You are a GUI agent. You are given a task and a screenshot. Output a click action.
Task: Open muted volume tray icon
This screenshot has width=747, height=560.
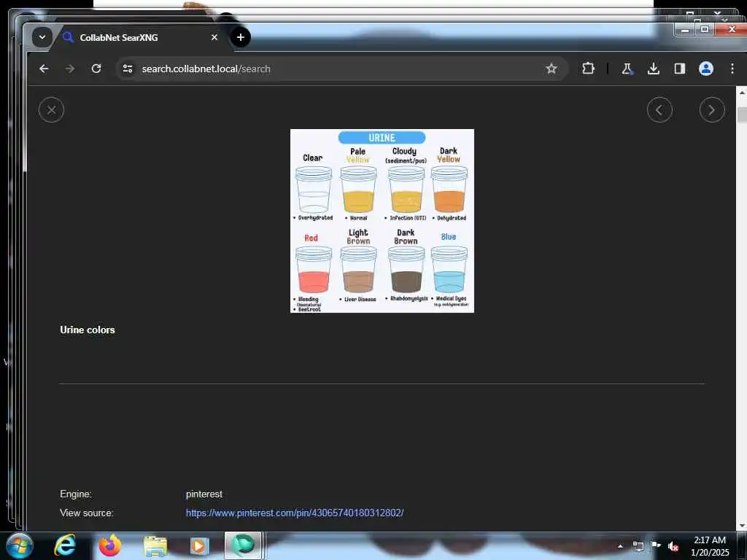tap(673, 546)
